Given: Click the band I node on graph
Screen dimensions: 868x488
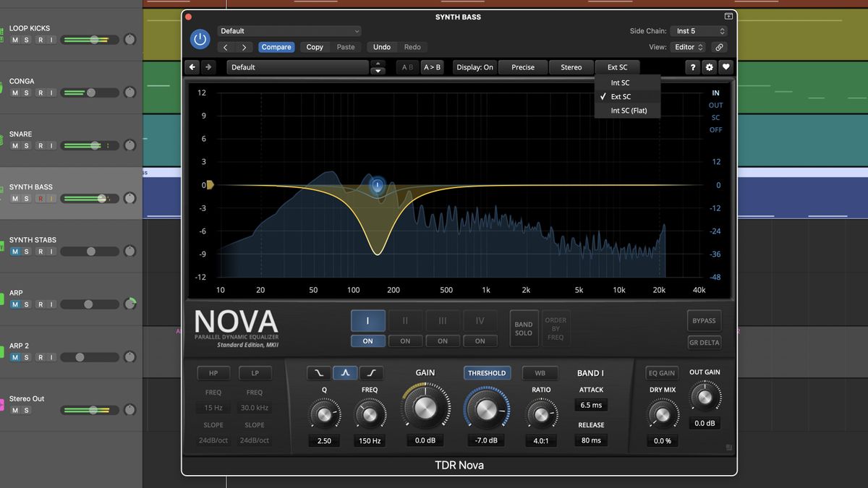Looking at the screenshot, I should pos(377,186).
